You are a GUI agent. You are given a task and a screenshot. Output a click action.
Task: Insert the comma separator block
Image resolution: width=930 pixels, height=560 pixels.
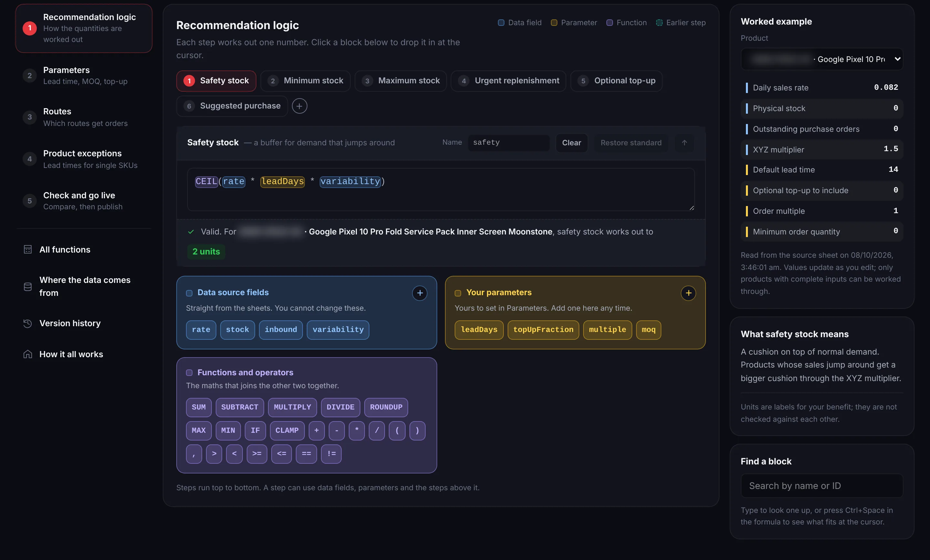pos(194,454)
